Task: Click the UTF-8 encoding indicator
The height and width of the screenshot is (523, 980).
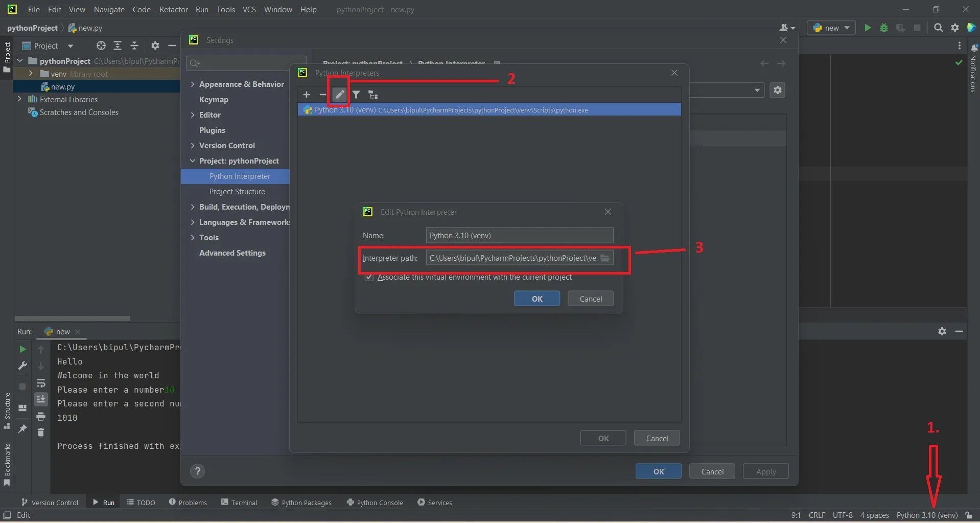Action: (843, 515)
